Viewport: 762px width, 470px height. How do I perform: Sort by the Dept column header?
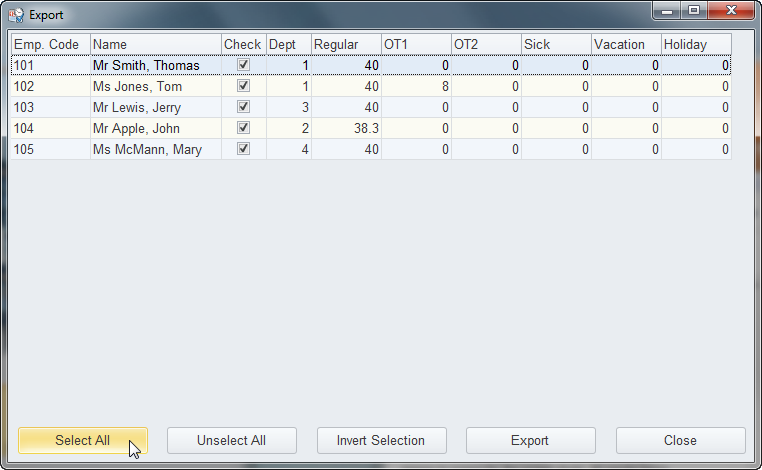(x=288, y=45)
